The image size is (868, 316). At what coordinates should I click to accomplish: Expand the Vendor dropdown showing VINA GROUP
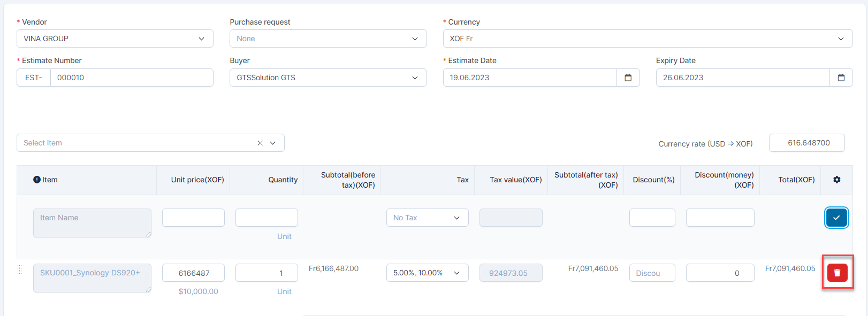coord(201,38)
